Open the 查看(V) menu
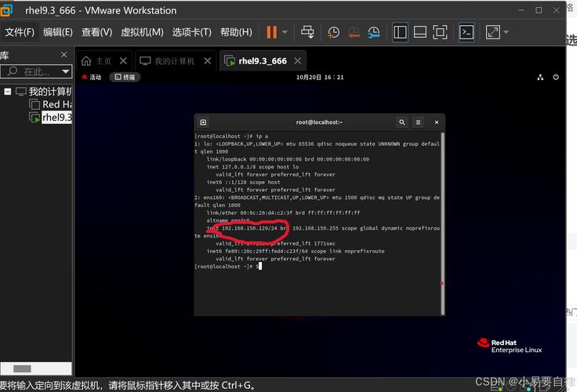This screenshot has width=577, height=392. (96, 32)
